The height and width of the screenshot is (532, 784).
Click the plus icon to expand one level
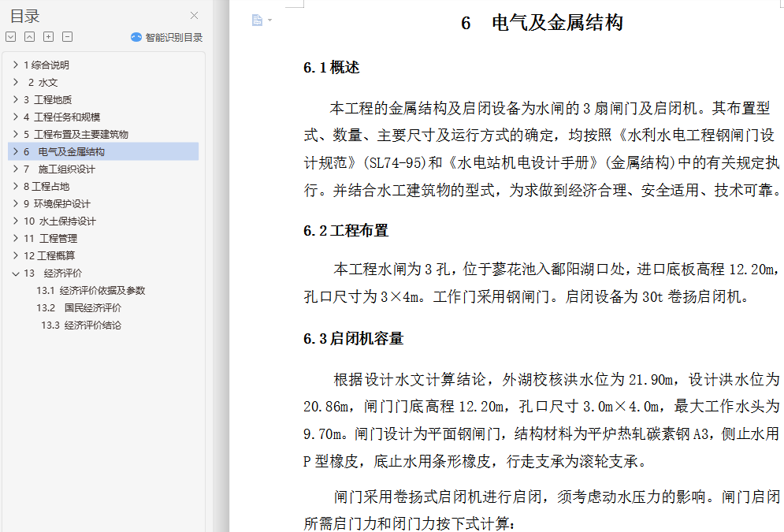point(49,37)
